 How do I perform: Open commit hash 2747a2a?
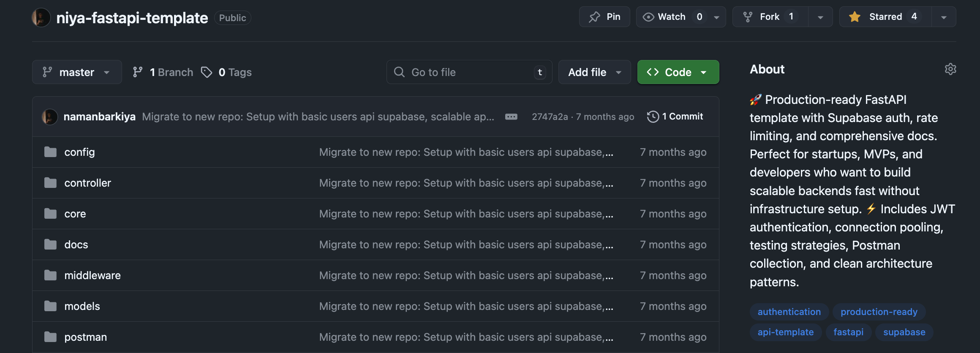pos(550,117)
